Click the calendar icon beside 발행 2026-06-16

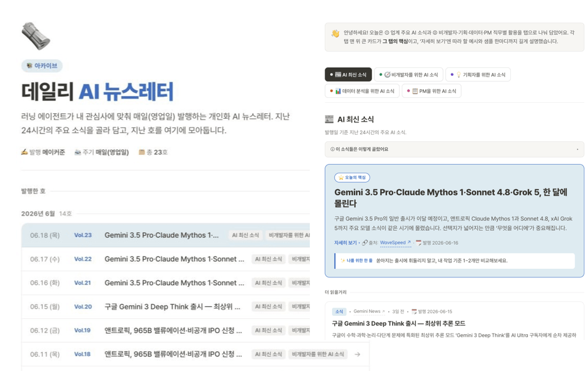[x=418, y=243]
